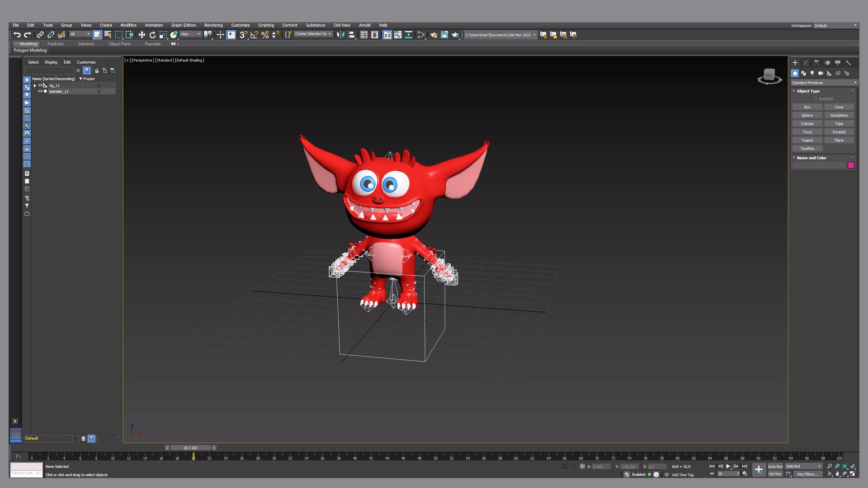Open Create Selection Set dropdown
Screen dimensions: 868x488
tap(313, 34)
